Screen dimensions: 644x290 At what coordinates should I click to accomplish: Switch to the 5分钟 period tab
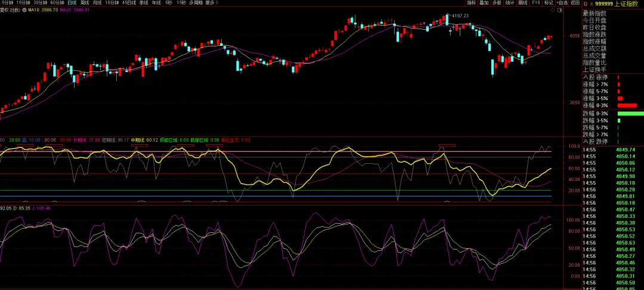point(6,2)
